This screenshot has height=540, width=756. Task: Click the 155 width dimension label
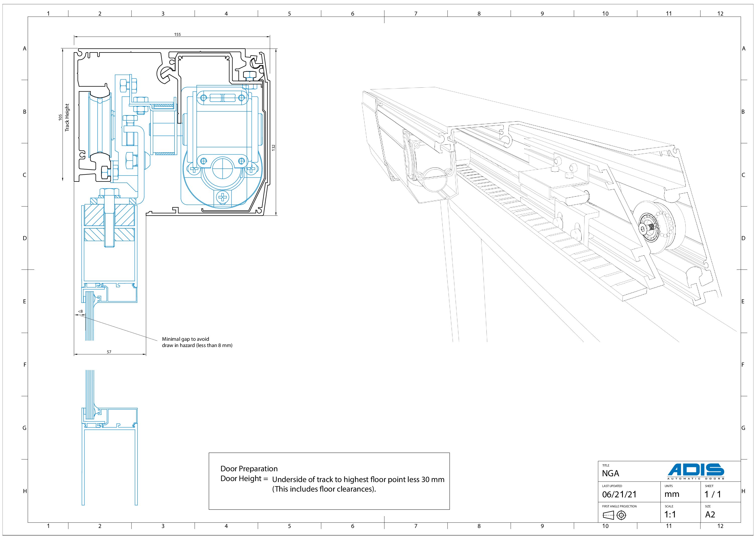[x=177, y=35]
